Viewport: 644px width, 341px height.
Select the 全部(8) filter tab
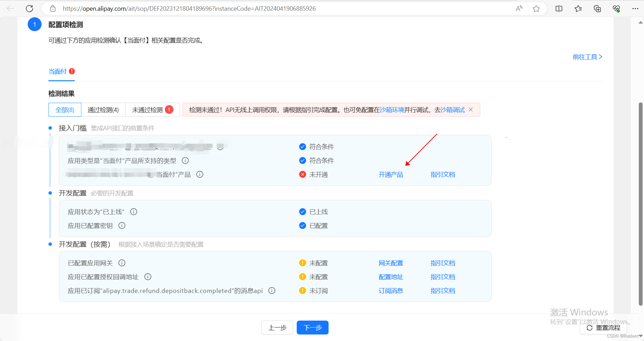coord(65,110)
